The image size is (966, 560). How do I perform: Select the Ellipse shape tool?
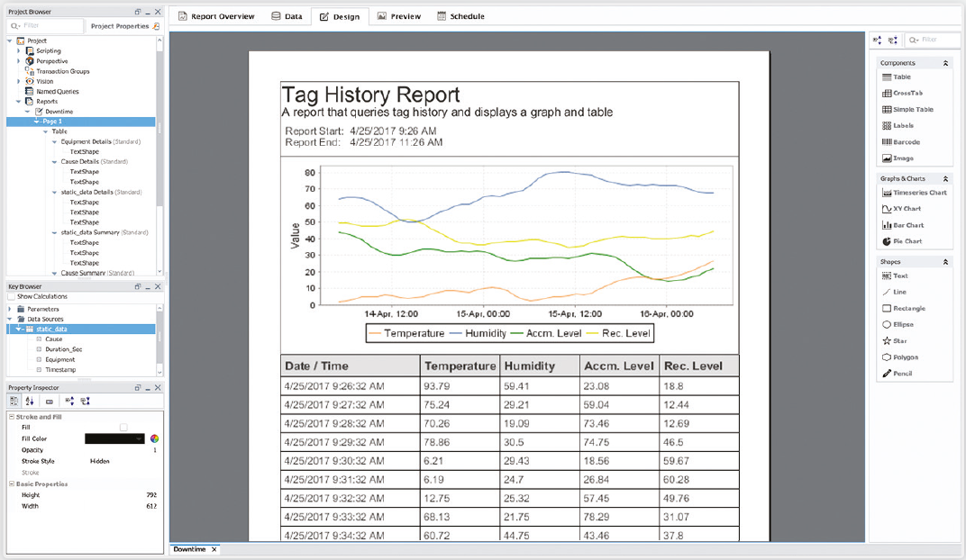(x=902, y=325)
